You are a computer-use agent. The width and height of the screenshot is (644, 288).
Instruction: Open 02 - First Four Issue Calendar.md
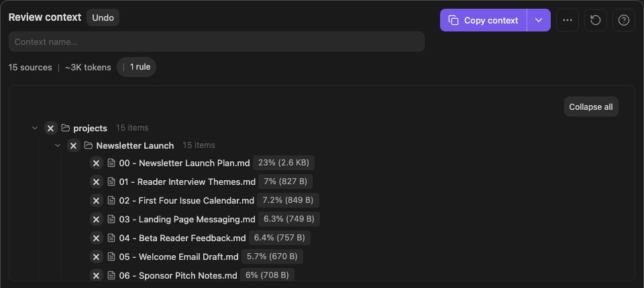[x=187, y=201]
